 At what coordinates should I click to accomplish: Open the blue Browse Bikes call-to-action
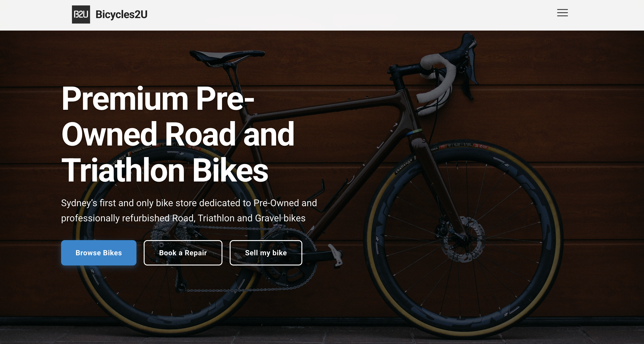click(x=98, y=253)
